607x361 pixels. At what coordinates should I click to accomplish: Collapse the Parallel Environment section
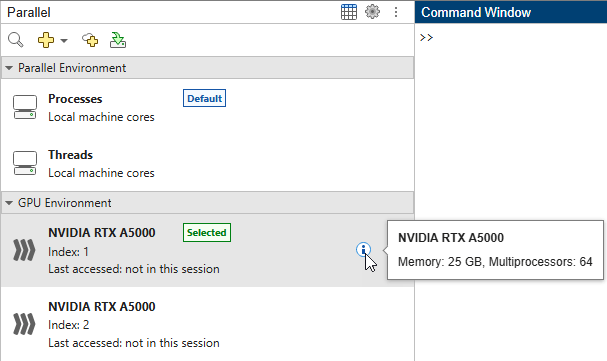point(9,68)
